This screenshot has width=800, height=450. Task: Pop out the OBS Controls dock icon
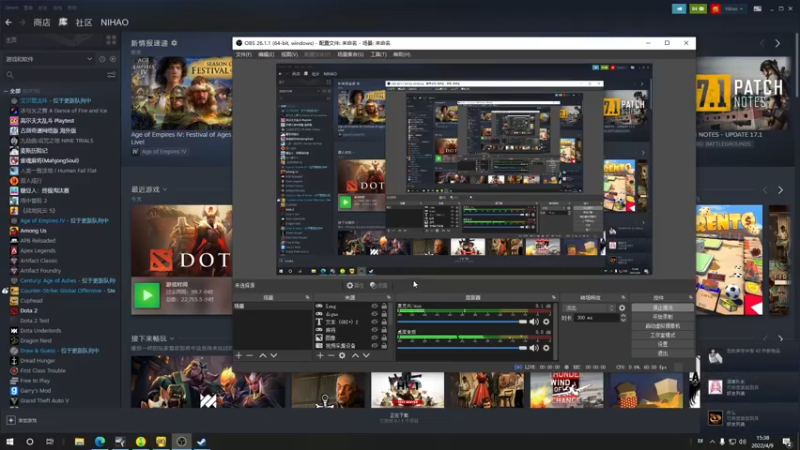tap(691, 297)
